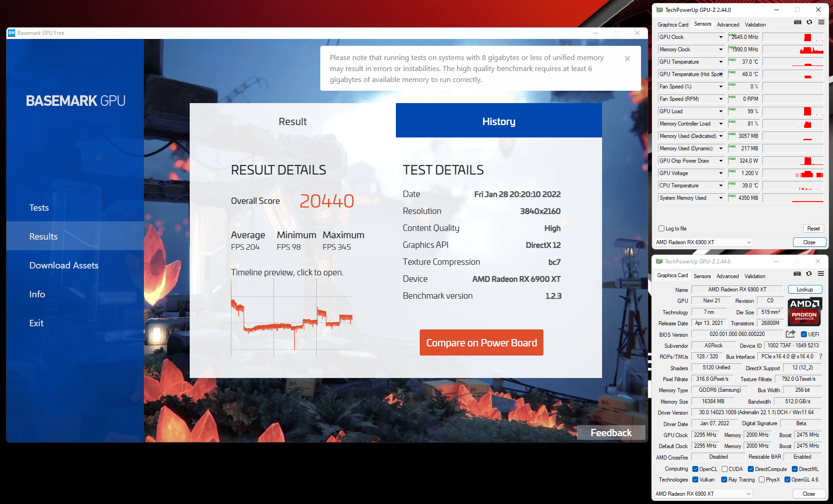Click camera icon in GPU-Z Graphics Card window
Image resolution: width=833 pixels, height=504 pixels.
click(797, 274)
